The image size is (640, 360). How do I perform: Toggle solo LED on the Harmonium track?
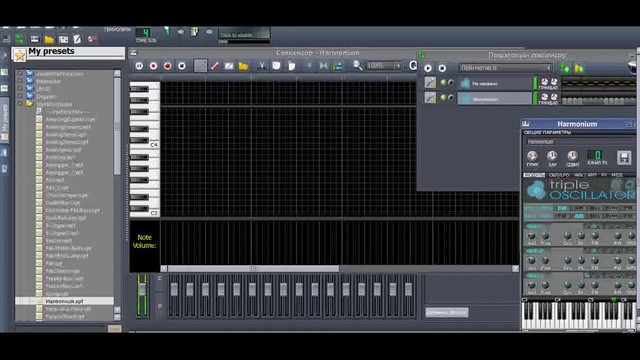coord(451,98)
